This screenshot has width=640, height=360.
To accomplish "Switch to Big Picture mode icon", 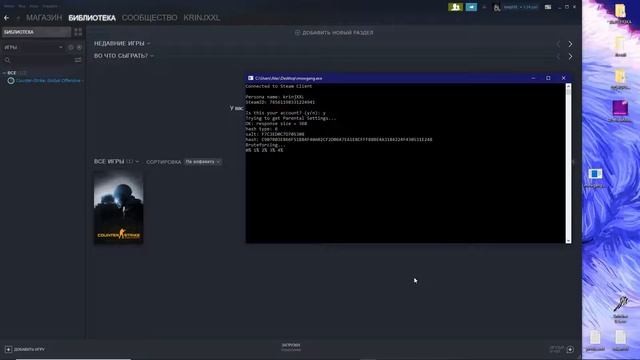I will click(x=548, y=7).
